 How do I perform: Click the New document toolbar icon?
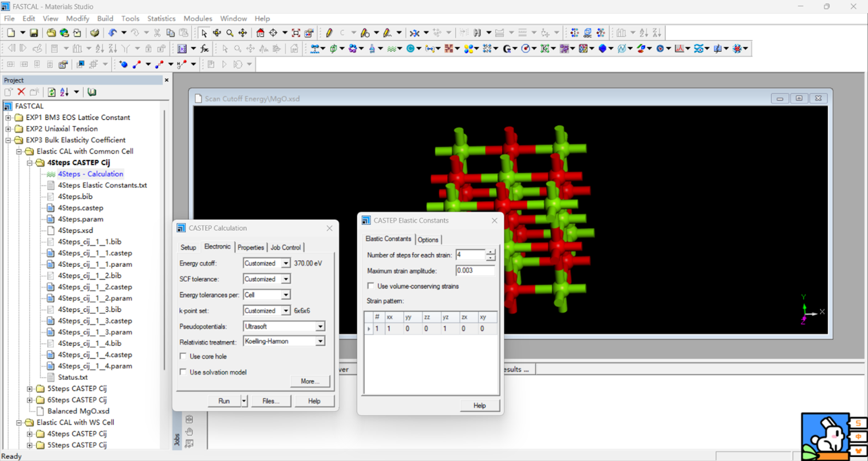(x=11, y=33)
